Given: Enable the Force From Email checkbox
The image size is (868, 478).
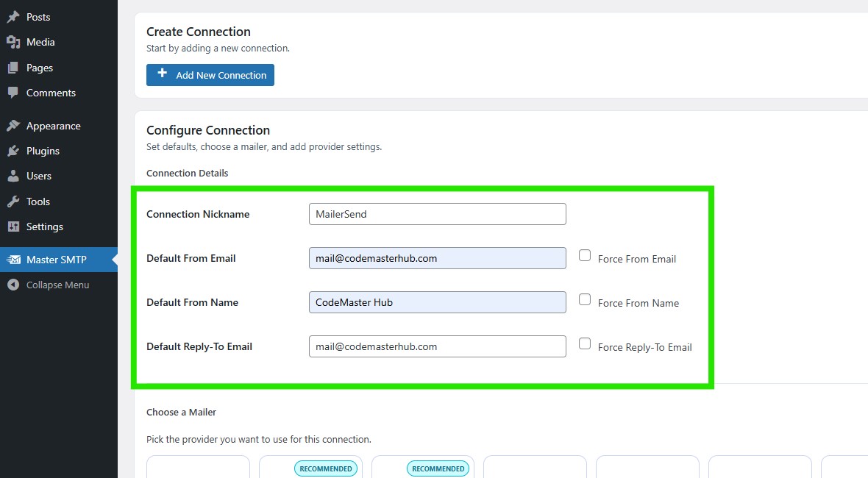Looking at the screenshot, I should [585, 255].
